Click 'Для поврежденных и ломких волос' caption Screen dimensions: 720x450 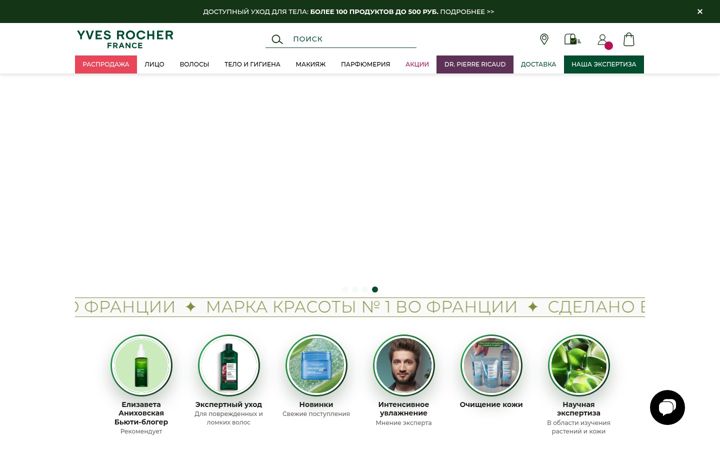[229, 418]
